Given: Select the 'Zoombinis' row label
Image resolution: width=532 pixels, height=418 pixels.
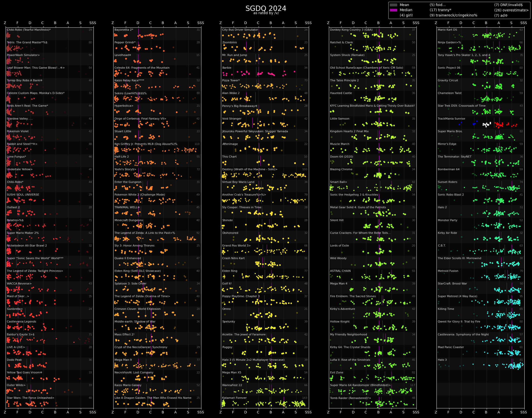Looking at the screenshot, I should pos(230,42).
